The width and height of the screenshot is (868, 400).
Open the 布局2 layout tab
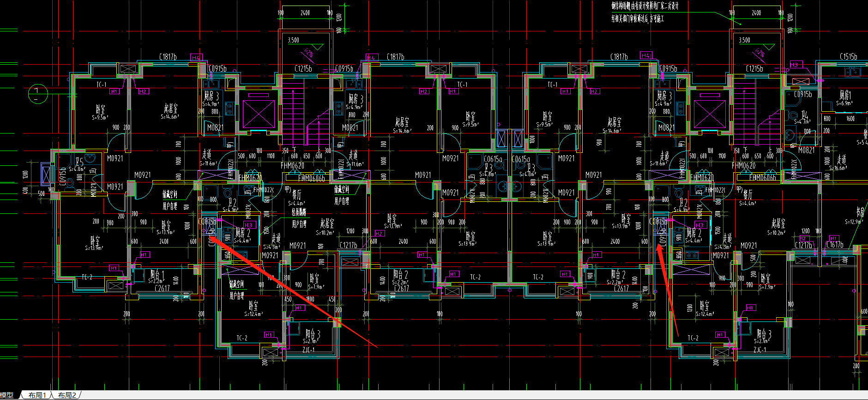[x=67, y=395]
